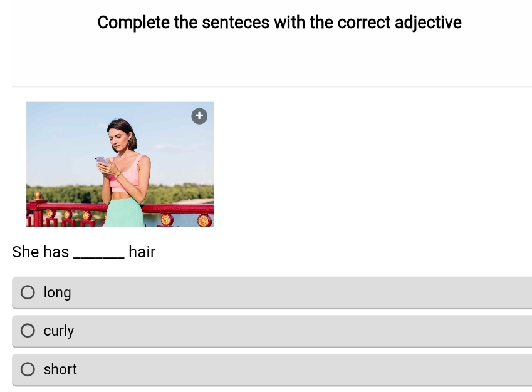The height and width of the screenshot is (392, 532).
Task: Click the circular plus overlay on the image
Action: click(199, 116)
